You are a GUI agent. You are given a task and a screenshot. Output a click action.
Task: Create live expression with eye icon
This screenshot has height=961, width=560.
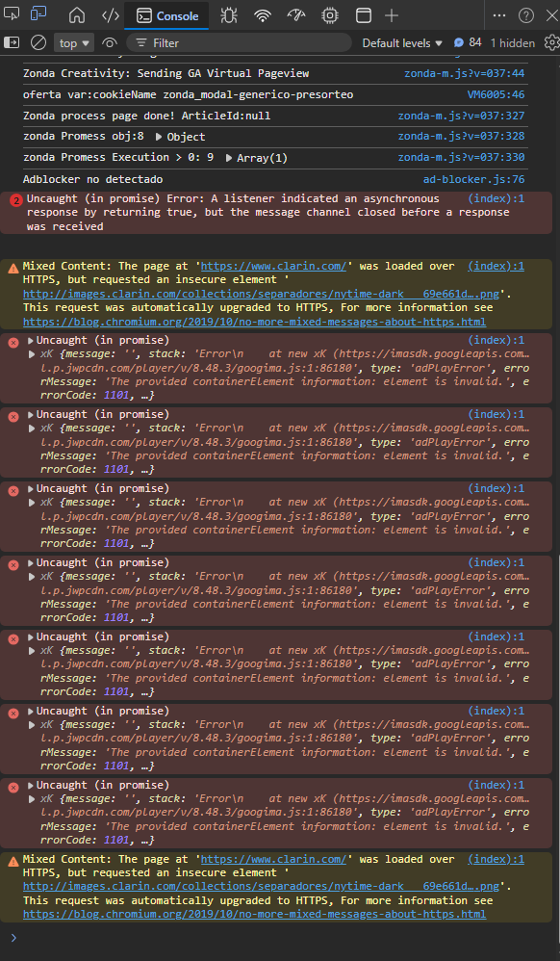pos(110,43)
